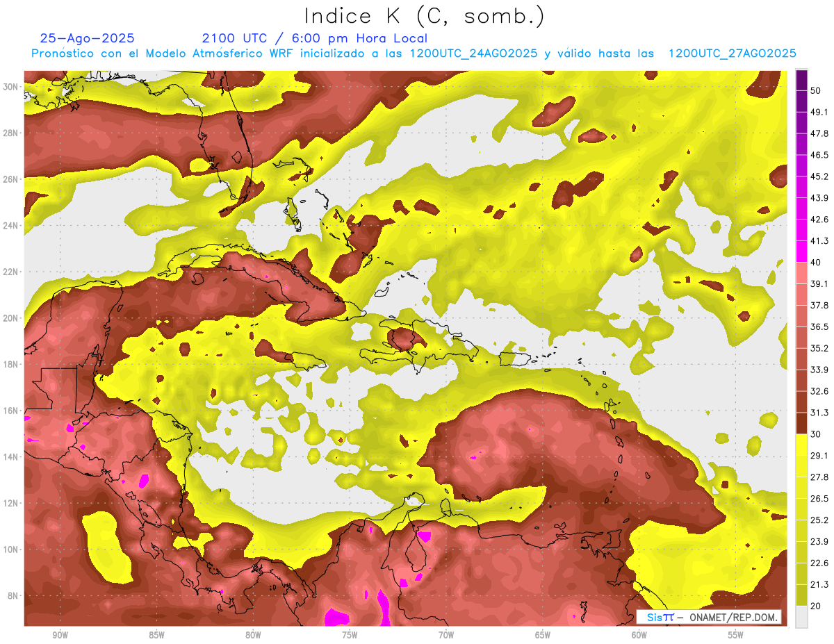The height and width of the screenshot is (644, 834).
Task: Click the legend value 35.2
Action: [x=819, y=348]
